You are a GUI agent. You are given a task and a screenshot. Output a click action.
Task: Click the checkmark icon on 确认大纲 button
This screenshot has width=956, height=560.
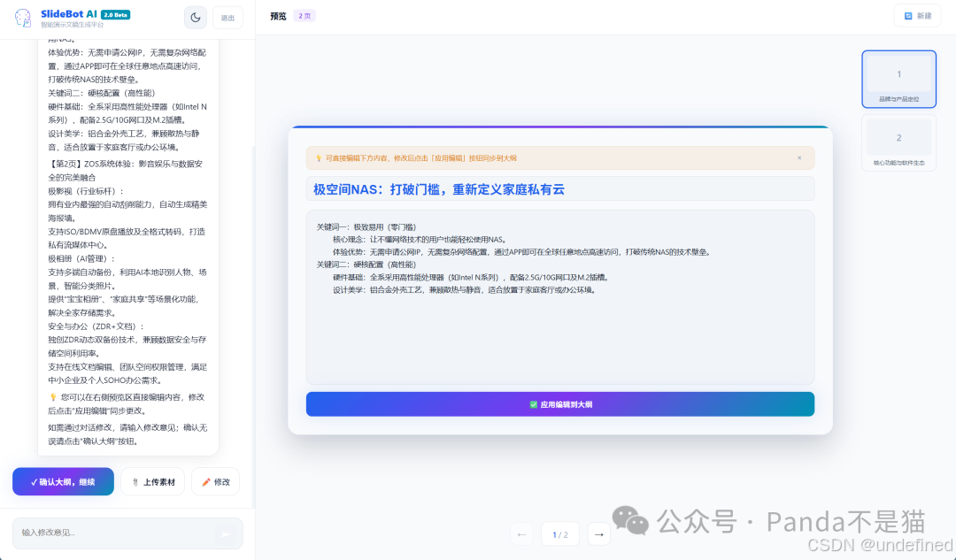click(34, 481)
